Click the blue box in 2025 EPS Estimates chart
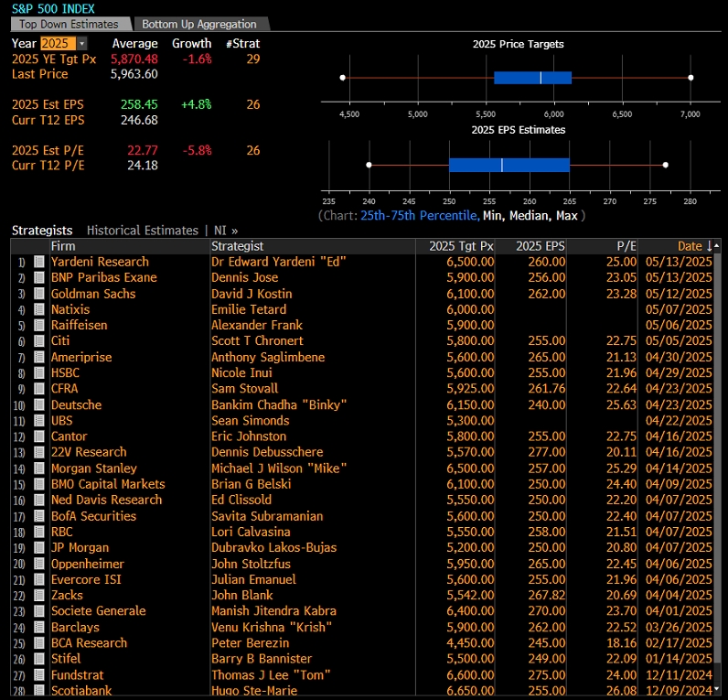Image resolution: width=728 pixels, height=700 pixels. coord(509,165)
